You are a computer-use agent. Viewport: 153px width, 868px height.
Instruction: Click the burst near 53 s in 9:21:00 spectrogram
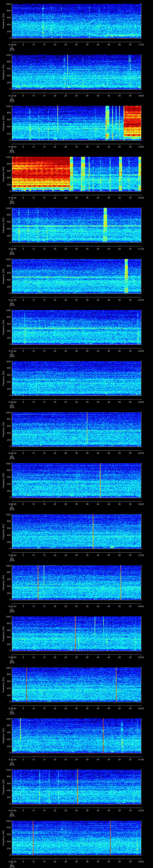pyautogui.click(x=126, y=276)
